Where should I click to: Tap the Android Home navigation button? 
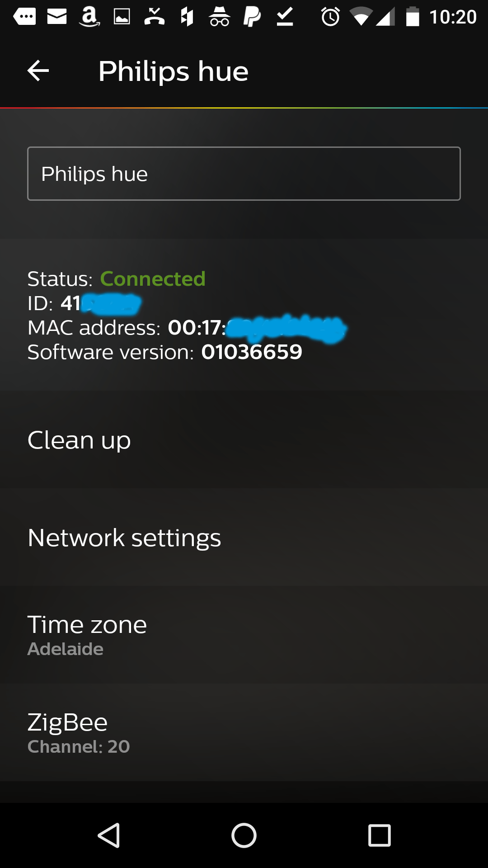point(244,835)
